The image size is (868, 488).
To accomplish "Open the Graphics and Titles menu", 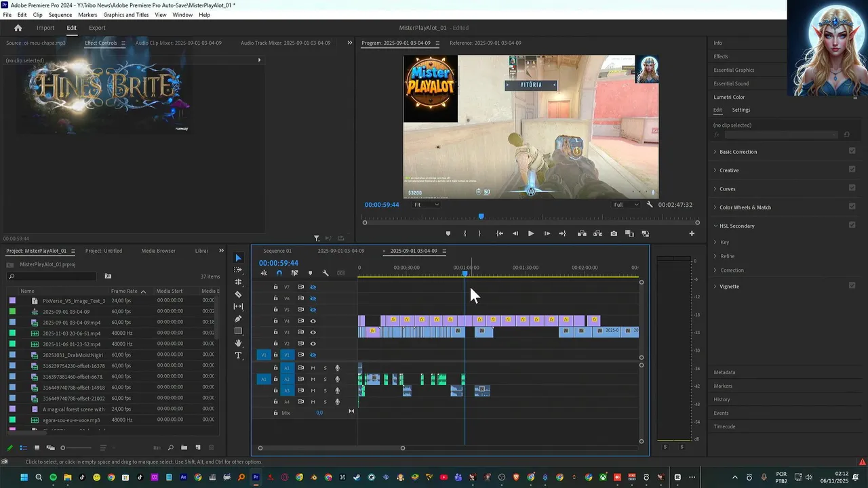I will coord(126,14).
